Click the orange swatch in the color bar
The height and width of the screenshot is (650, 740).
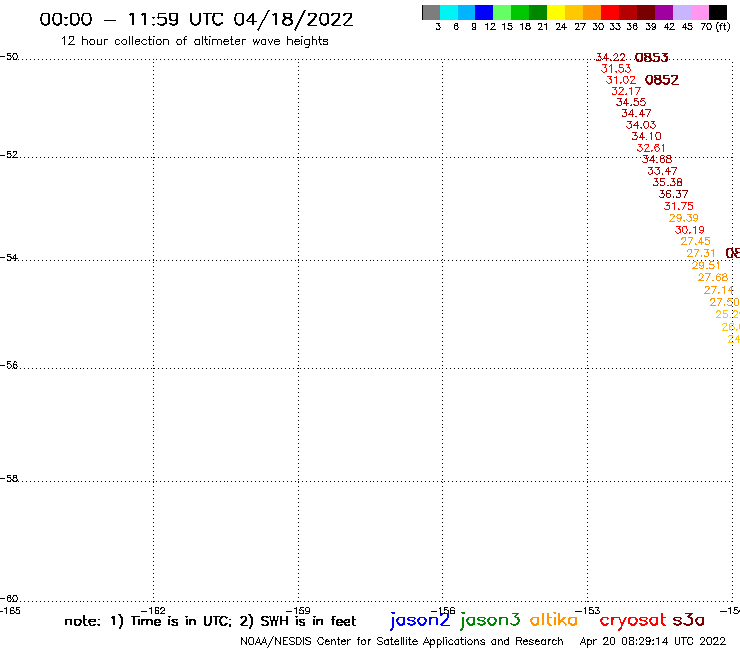pyautogui.click(x=592, y=12)
